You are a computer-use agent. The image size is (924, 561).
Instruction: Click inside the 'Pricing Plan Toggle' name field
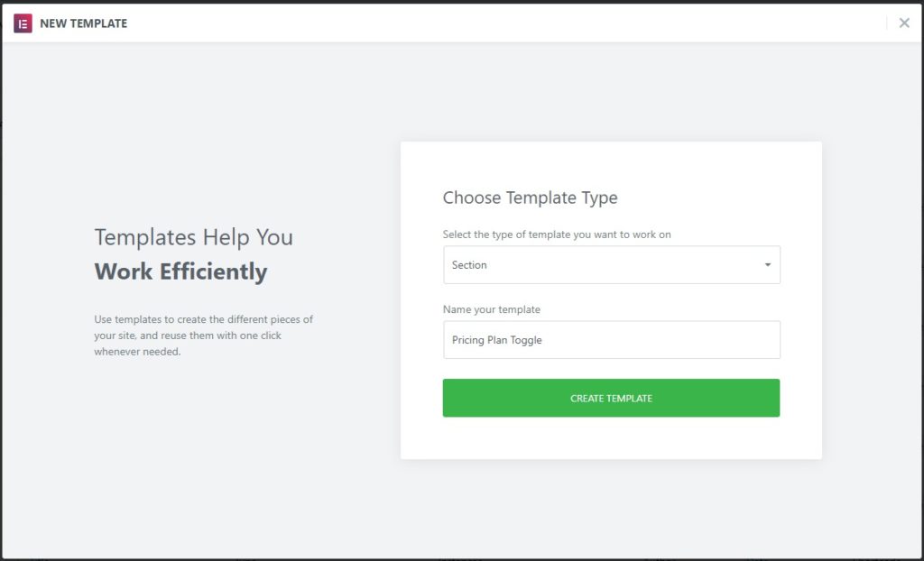click(611, 340)
